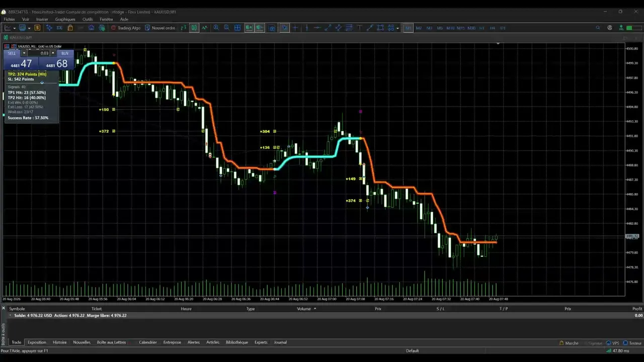The width and height of the screenshot is (644, 362).
Task: Open the Alertes tab
Action: tap(194, 342)
